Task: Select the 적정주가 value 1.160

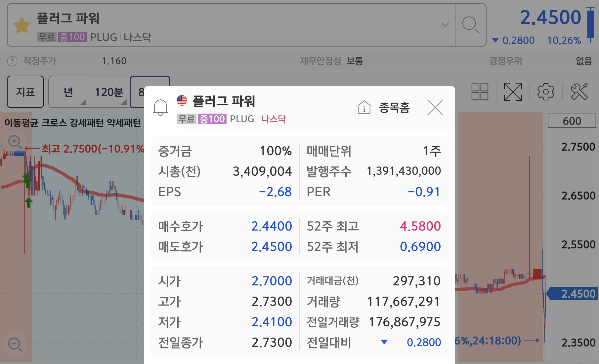Action: coord(114,61)
